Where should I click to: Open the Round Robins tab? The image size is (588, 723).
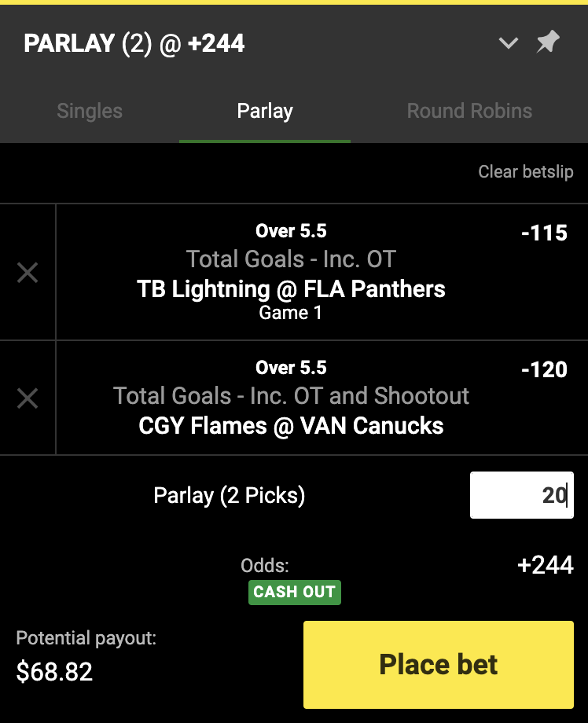pyautogui.click(x=469, y=111)
